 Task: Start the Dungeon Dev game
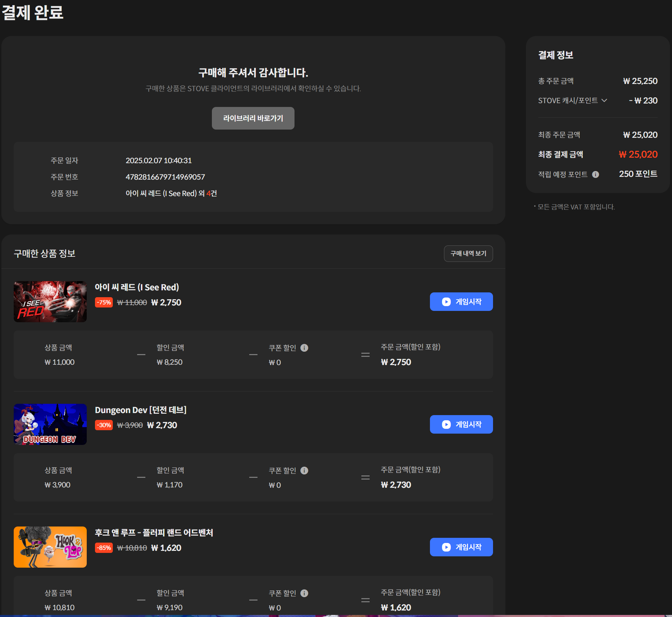[461, 424]
